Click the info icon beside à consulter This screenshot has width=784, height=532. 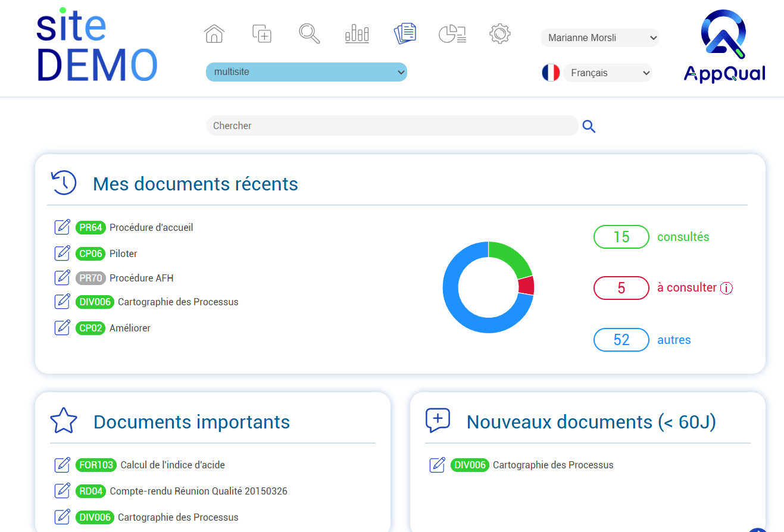click(x=726, y=288)
